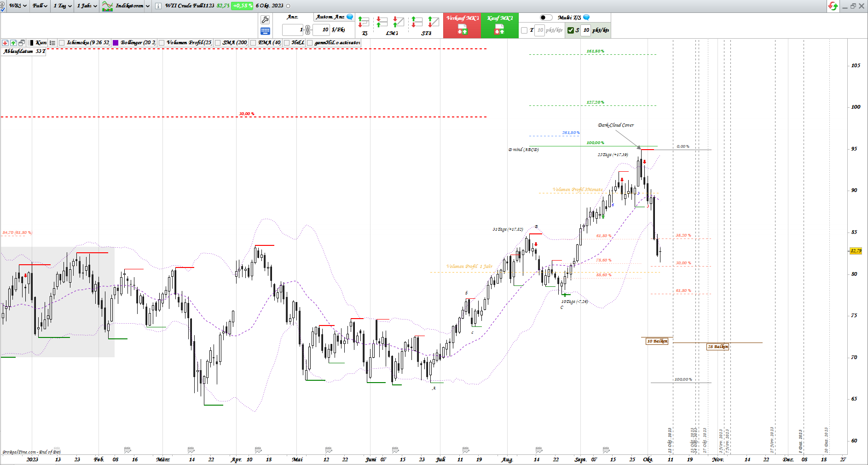Click the WTI Crude Full1123 instrument name

(190, 6)
